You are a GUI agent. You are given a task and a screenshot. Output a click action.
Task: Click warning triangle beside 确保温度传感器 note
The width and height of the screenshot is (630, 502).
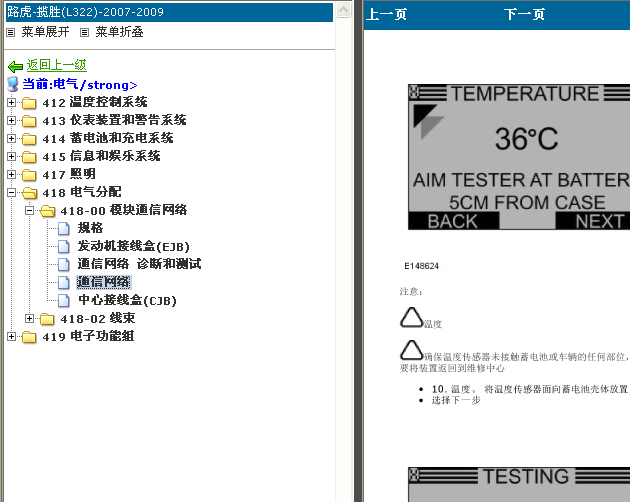pos(411,350)
